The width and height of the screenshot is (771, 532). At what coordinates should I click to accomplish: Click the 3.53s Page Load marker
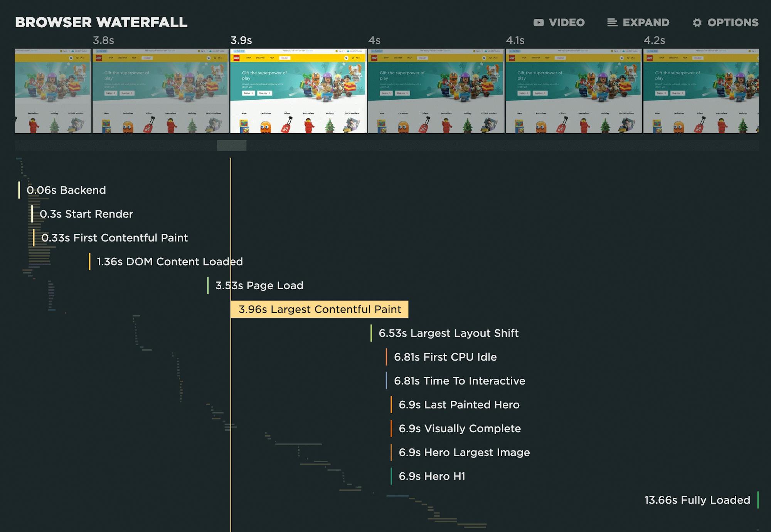pos(259,286)
